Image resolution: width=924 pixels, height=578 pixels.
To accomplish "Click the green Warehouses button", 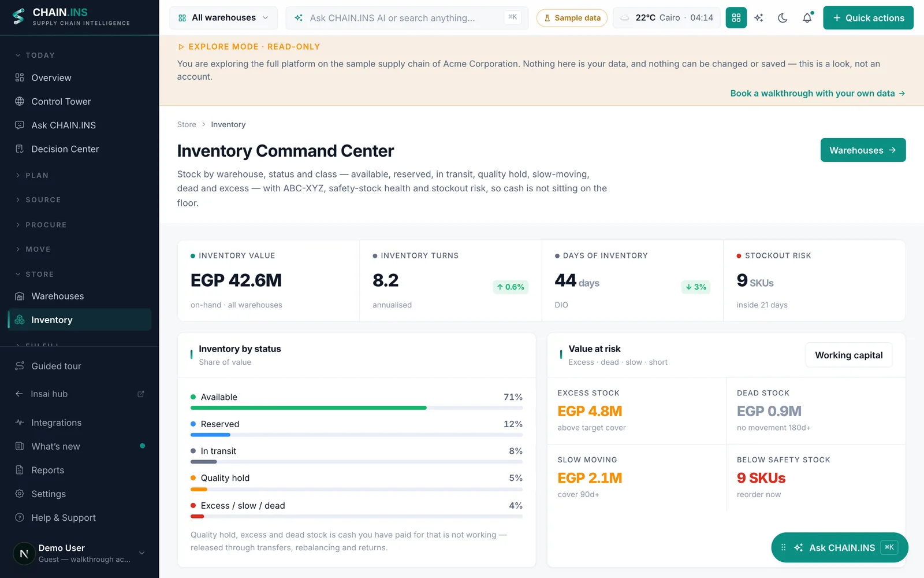I will click(863, 150).
